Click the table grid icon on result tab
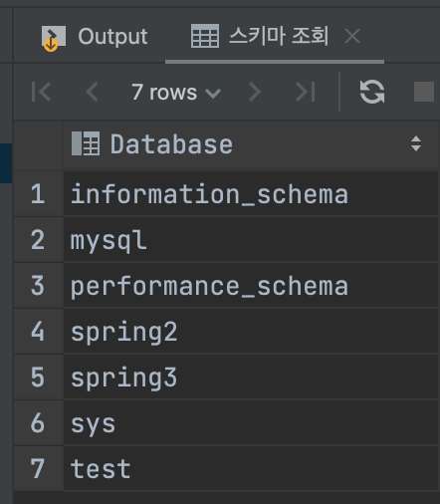This screenshot has width=440, height=504. (x=205, y=36)
